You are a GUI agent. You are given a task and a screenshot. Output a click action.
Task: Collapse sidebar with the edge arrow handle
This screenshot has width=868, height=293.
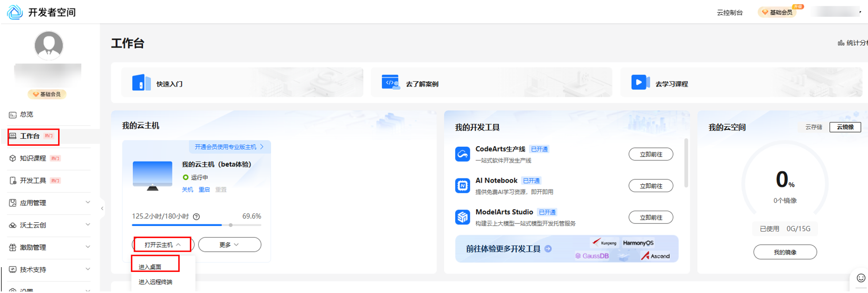tap(102, 209)
